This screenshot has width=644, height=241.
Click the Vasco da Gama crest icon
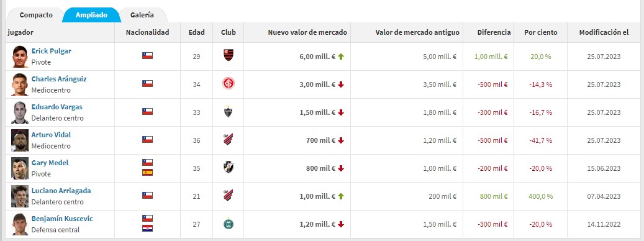229,167
